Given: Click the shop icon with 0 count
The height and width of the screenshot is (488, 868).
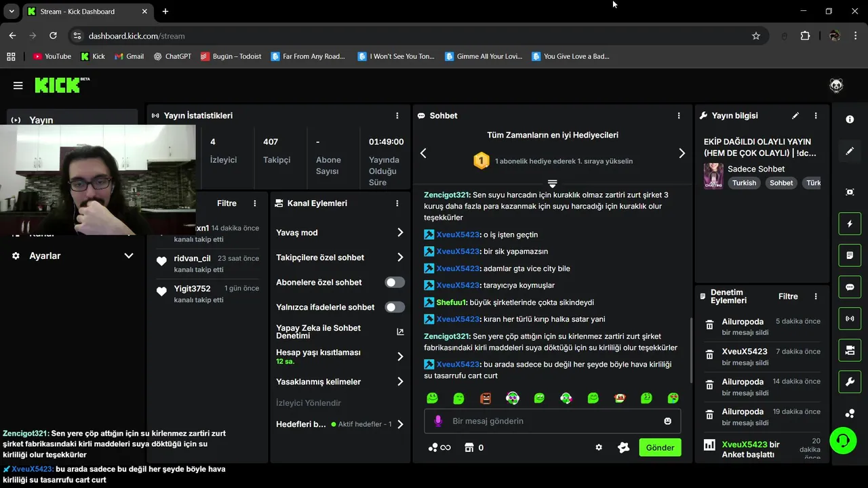Looking at the screenshot, I should click(x=474, y=447).
